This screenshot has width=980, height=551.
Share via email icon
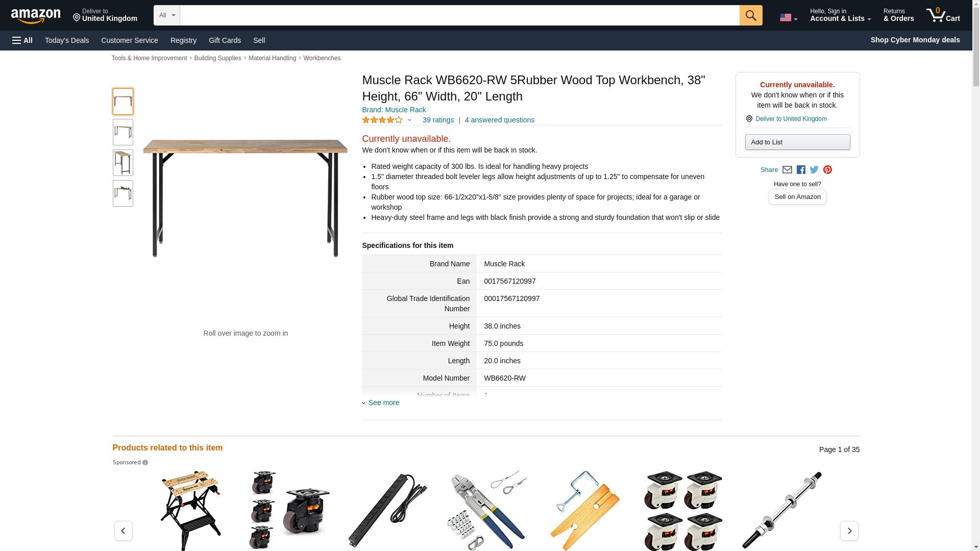tap(787, 170)
